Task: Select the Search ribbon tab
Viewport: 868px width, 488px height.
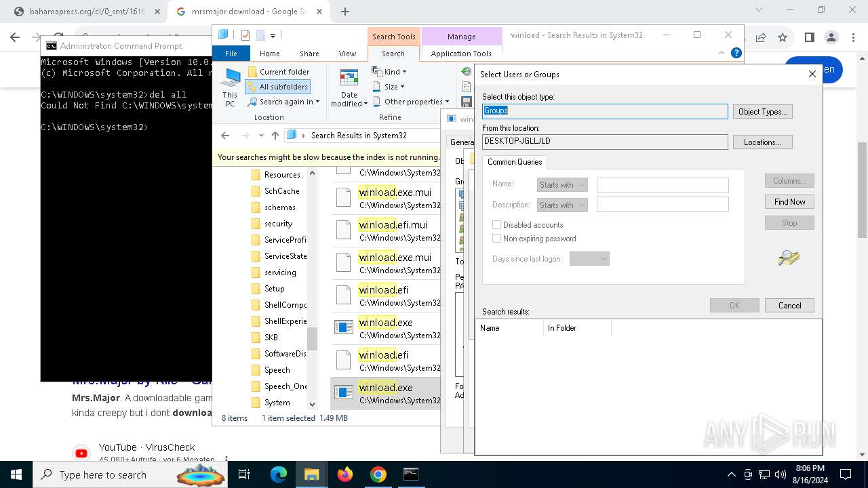Action: 393,54
